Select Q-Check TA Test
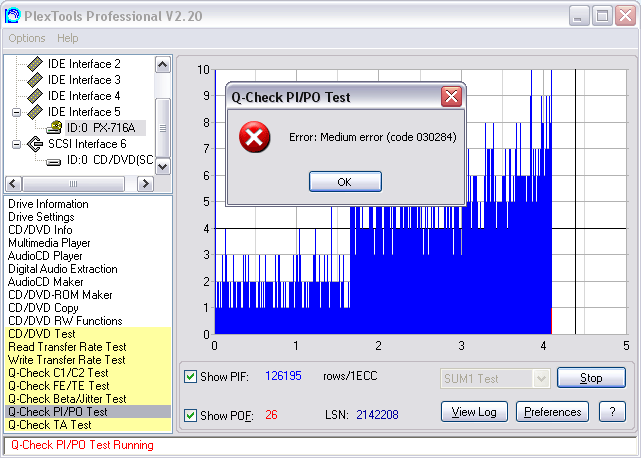641x458 pixels. (49, 425)
